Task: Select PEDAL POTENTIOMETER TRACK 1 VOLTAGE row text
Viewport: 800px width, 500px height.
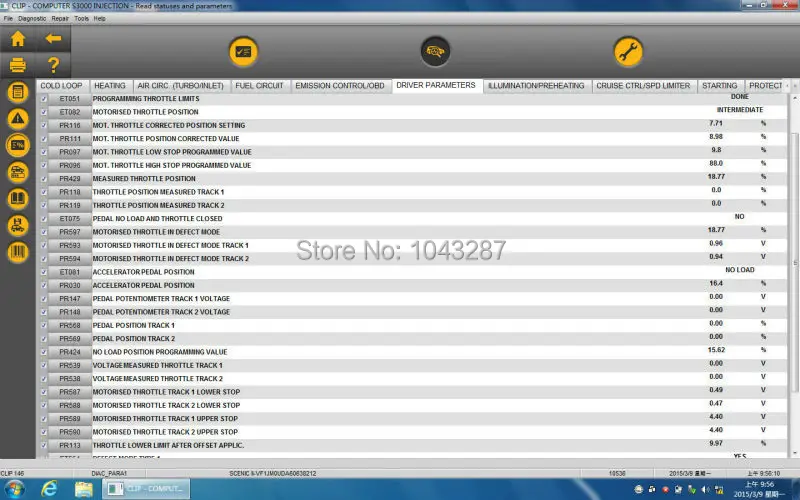Action: (161, 298)
